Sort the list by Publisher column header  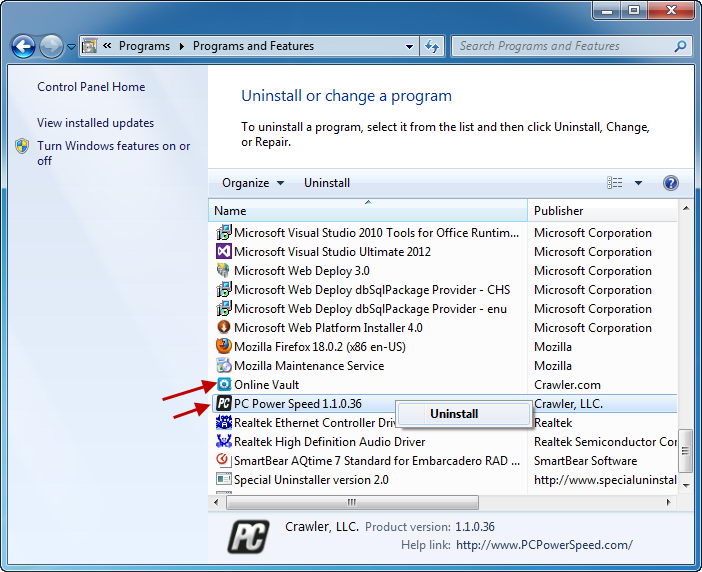point(603,211)
